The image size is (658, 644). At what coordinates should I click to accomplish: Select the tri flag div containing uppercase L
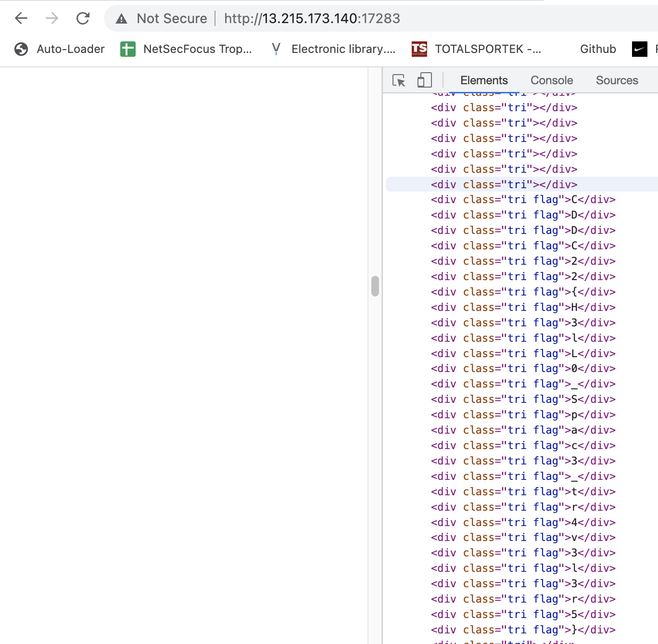523,353
